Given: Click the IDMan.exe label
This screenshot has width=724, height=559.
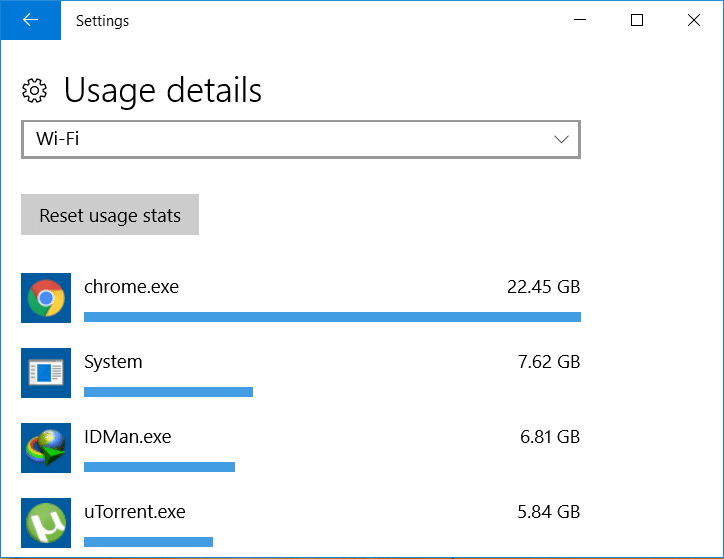Looking at the screenshot, I should pyautogui.click(x=127, y=437).
